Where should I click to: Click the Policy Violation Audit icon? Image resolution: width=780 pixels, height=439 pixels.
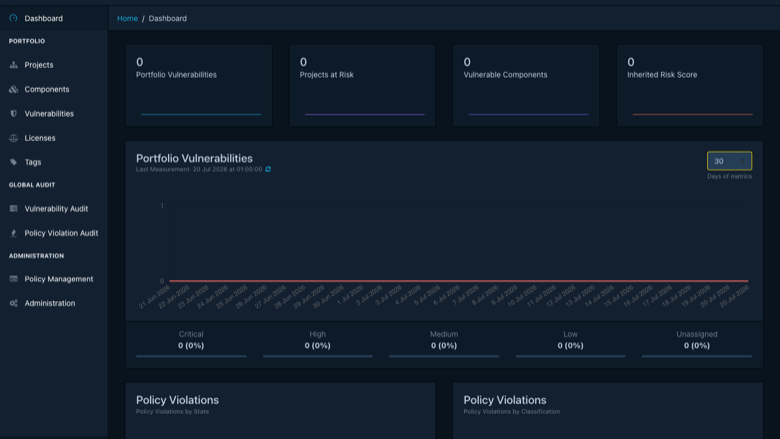pyautogui.click(x=13, y=233)
